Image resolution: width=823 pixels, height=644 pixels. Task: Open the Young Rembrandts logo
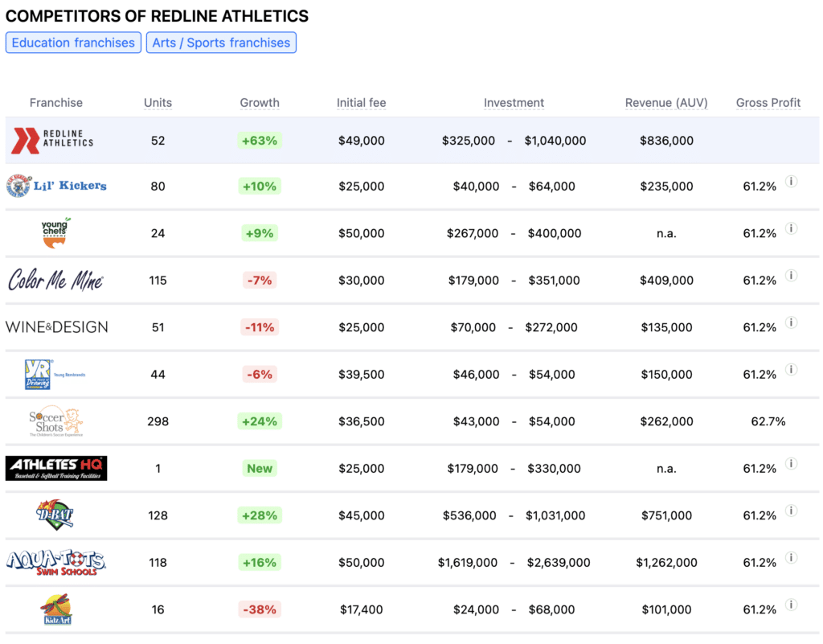coord(55,374)
